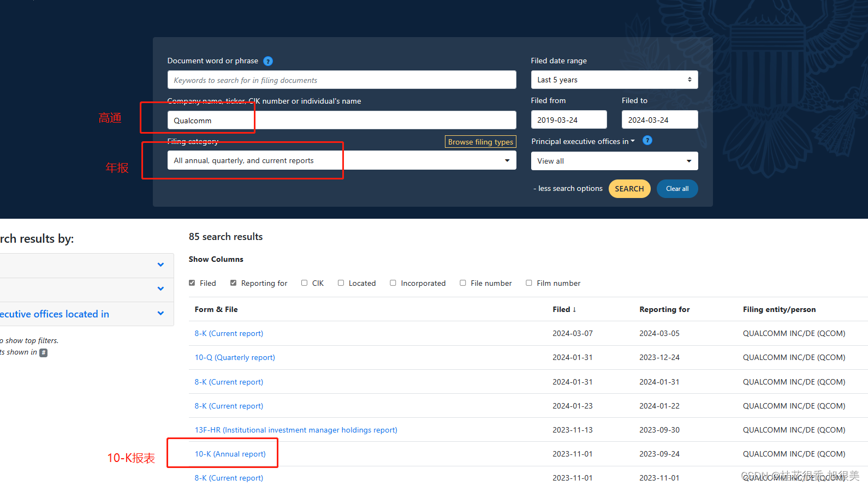Viewport: 868px width, 486px height.
Task: Check the Located column checkbox
Action: coord(341,283)
